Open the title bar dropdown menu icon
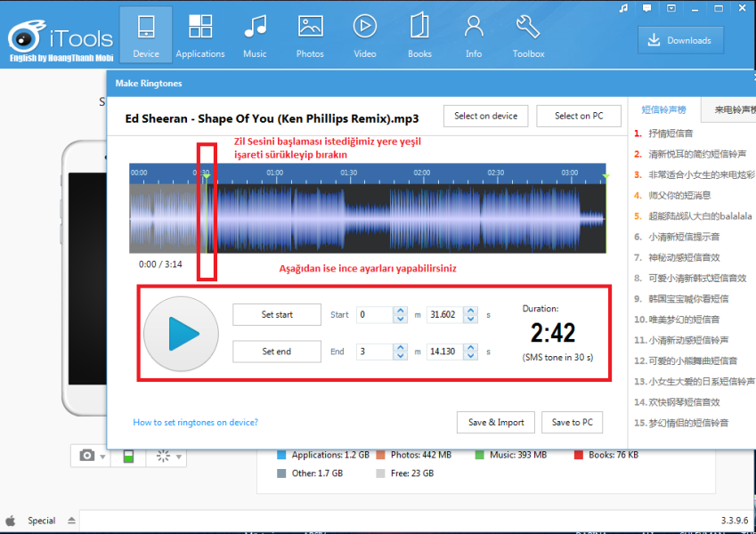Image resolution: width=756 pixels, height=534 pixels. (x=670, y=8)
